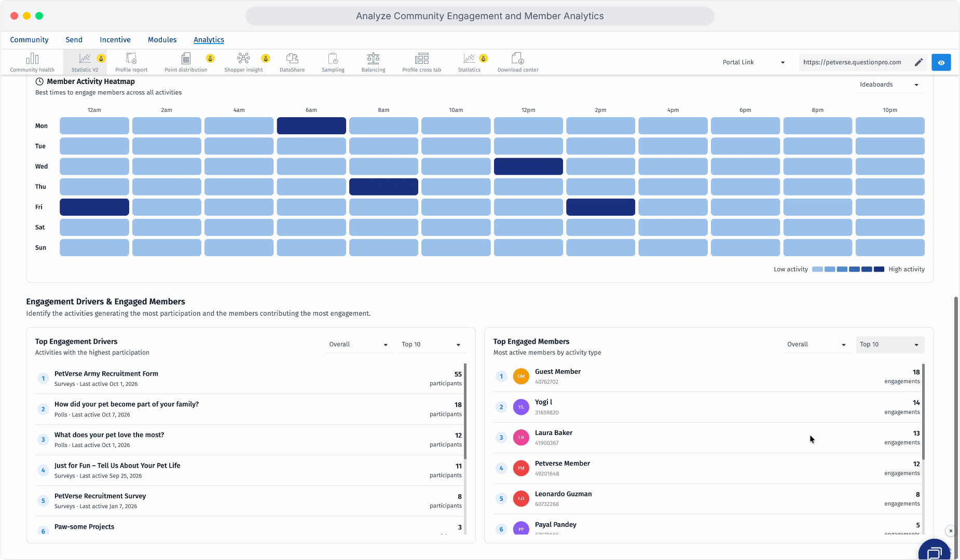Open Top 10 filter for Engagement Drivers
Screen dimensions: 960x560
tap(431, 345)
